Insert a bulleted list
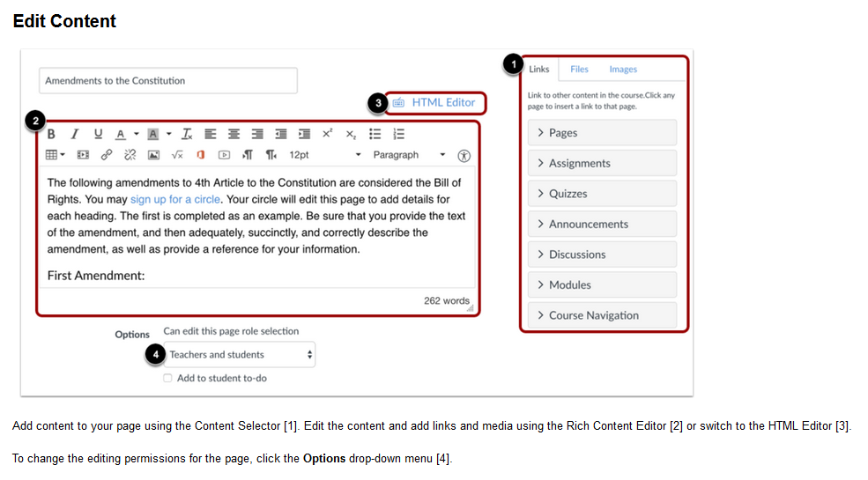The image size is (868, 480). pos(375,134)
